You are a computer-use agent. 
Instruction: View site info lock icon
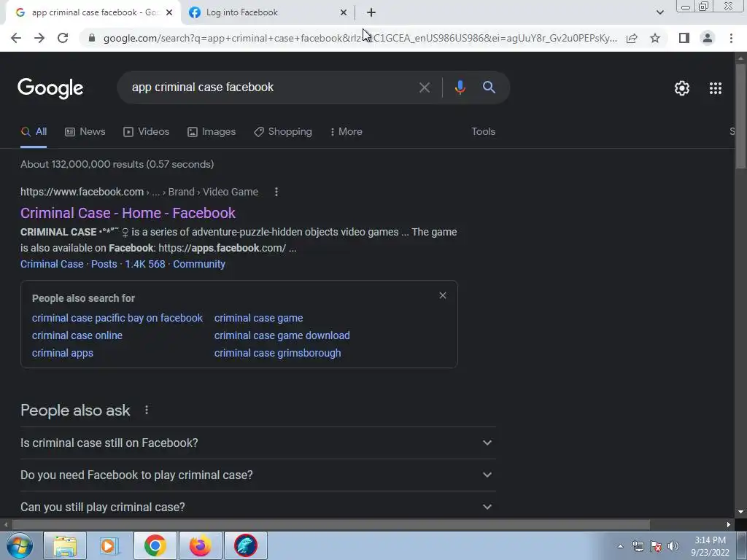click(x=92, y=38)
